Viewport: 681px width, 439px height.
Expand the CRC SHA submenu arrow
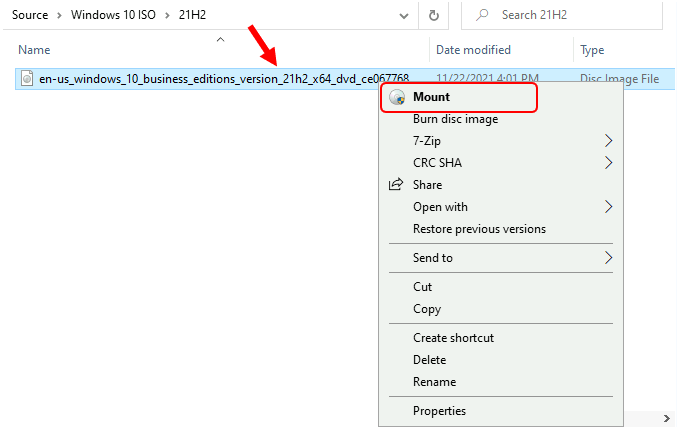click(608, 163)
